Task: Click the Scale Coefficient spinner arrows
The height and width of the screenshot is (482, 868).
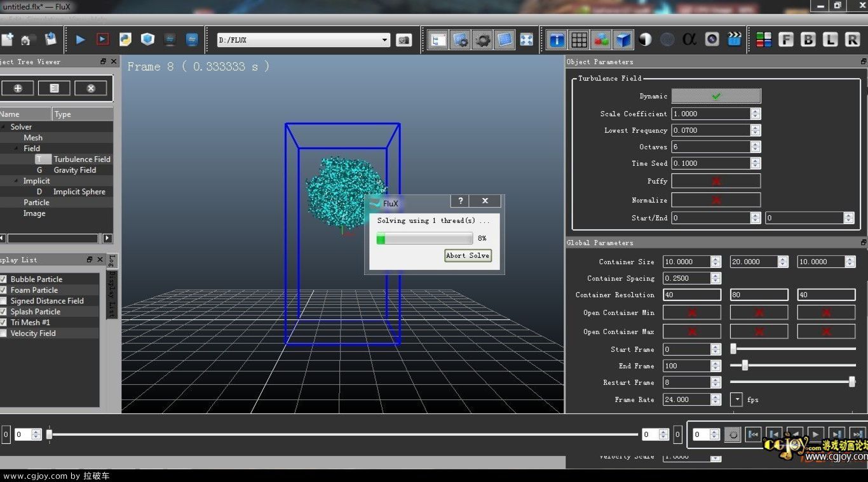Action: (755, 114)
